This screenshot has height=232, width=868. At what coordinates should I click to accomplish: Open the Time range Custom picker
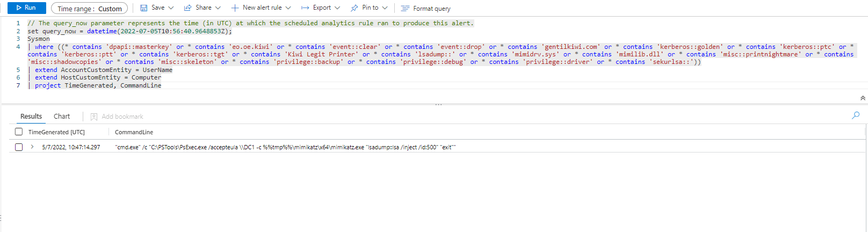click(x=90, y=9)
